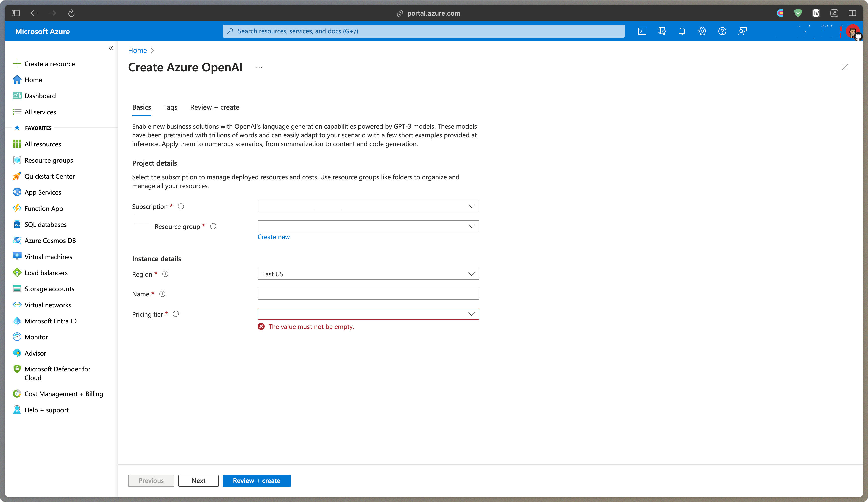Collapse the left sidebar menu
This screenshot has height=502, width=868.
111,48
